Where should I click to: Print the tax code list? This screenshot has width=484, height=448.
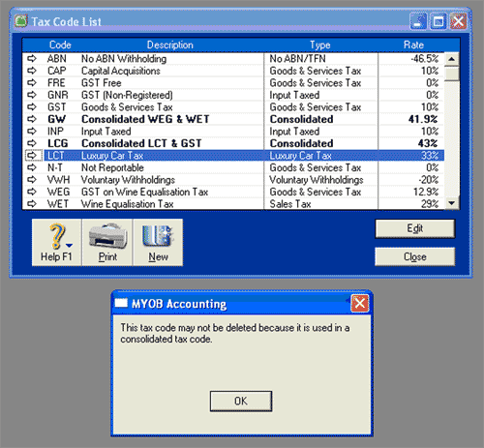[107, 242]
